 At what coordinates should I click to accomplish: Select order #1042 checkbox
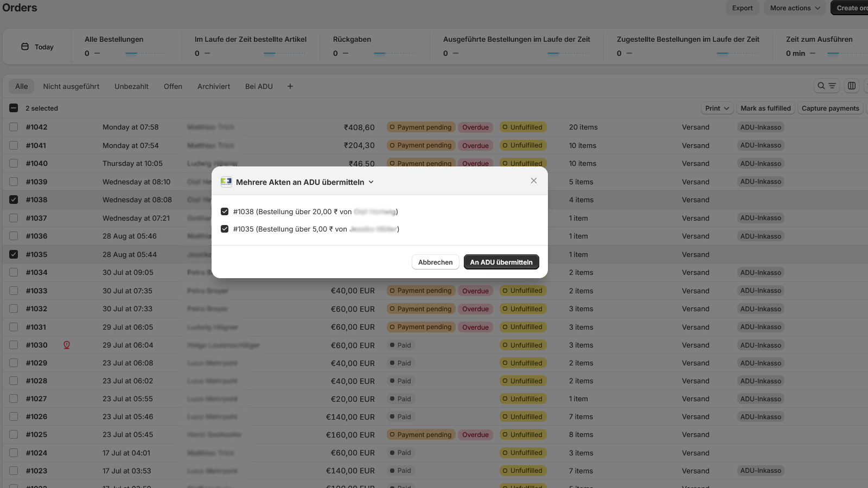pos(14,127)
